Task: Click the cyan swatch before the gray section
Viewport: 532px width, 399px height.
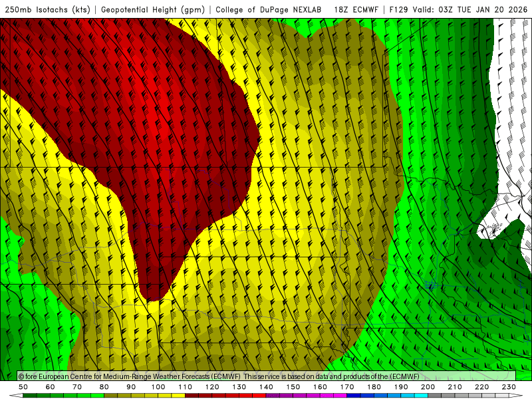Action: pos(422,396)
